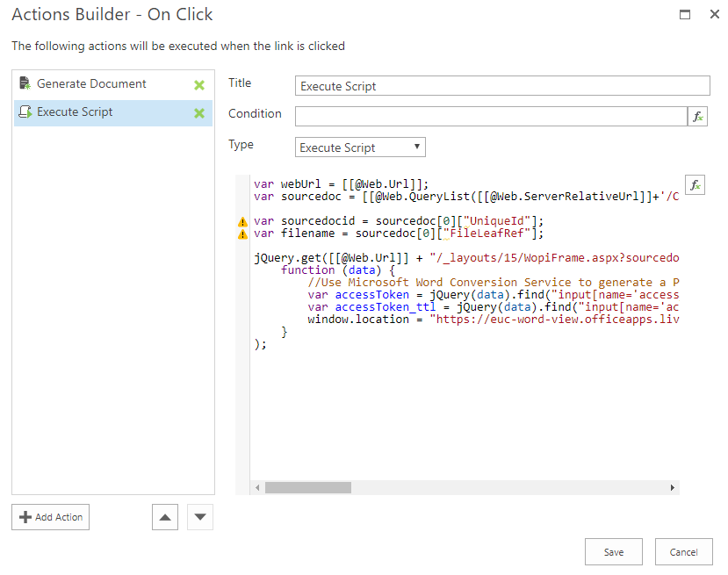Save the actions configuration

tap(614, 552)
